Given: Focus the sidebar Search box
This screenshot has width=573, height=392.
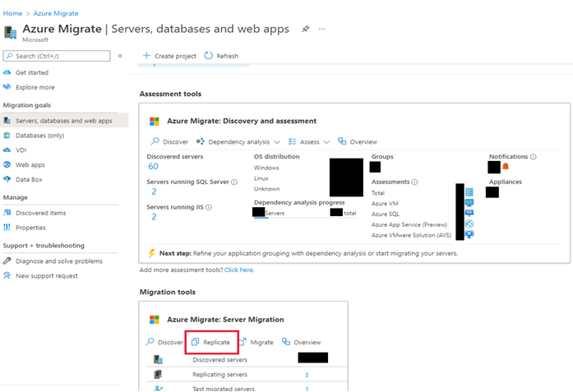Looking at the screenshot, I should (x=57, y=56).
